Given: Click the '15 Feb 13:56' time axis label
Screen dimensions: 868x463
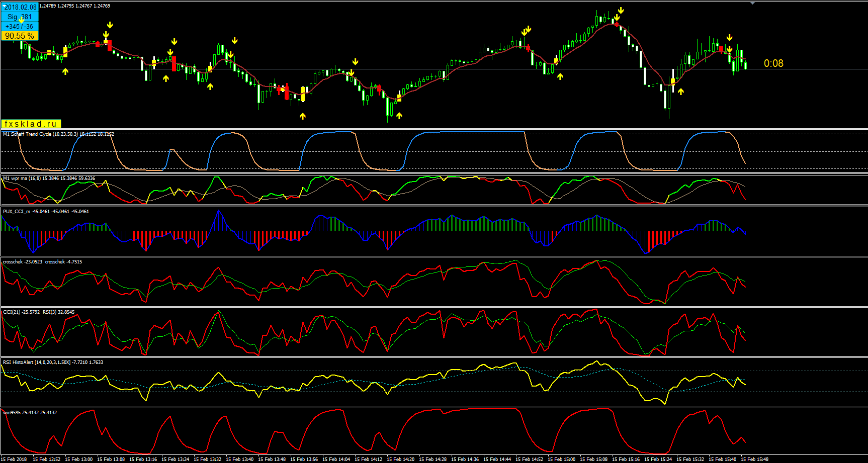Looking at the screenshot, I should pos(304,459).
